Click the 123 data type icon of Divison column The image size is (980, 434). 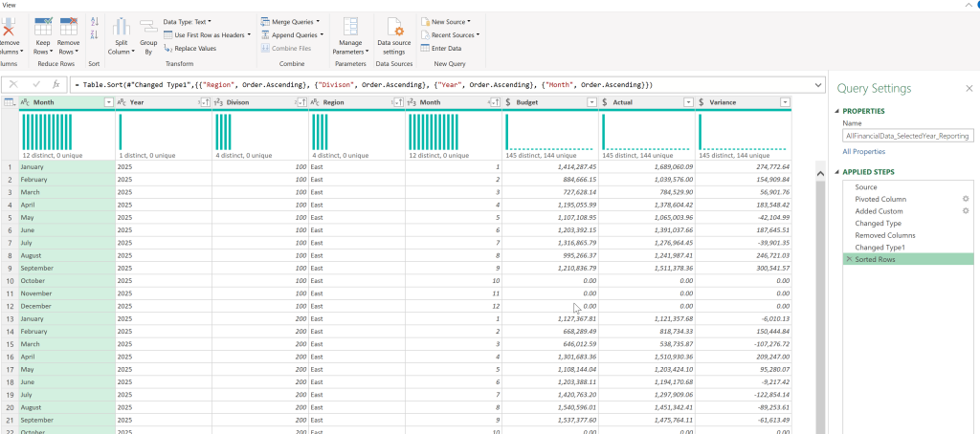pyautogui.click(x=219, y=102)
